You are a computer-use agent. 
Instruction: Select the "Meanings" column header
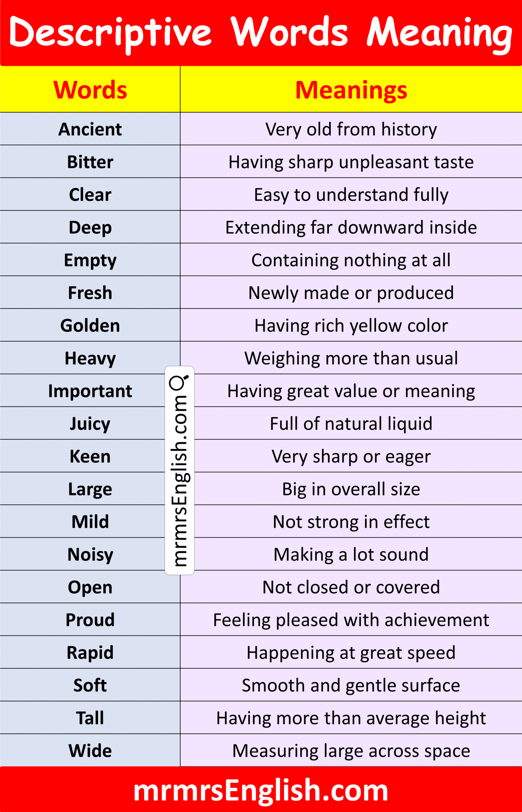[x=351, y=90]
